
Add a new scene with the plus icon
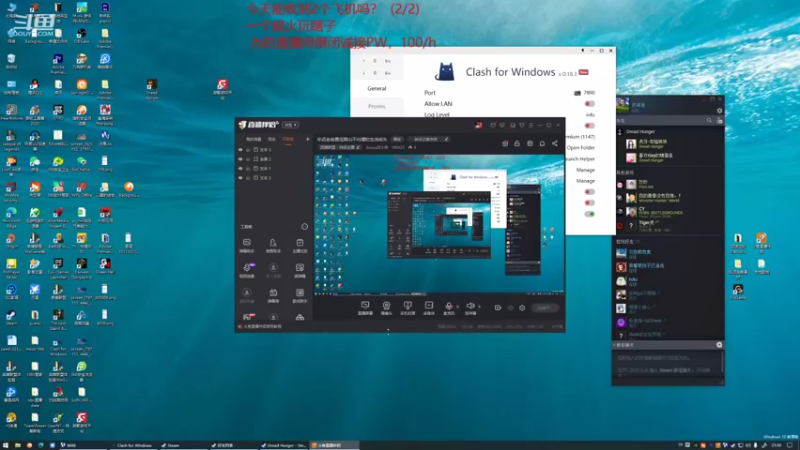point(307,139)
